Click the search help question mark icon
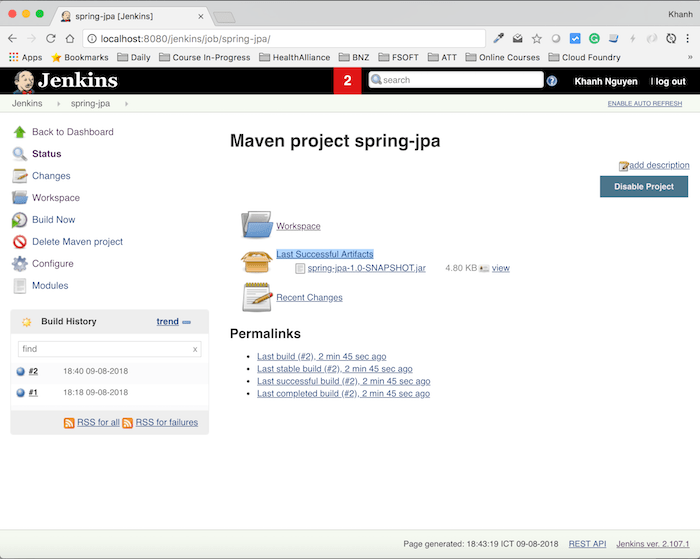 552,81
